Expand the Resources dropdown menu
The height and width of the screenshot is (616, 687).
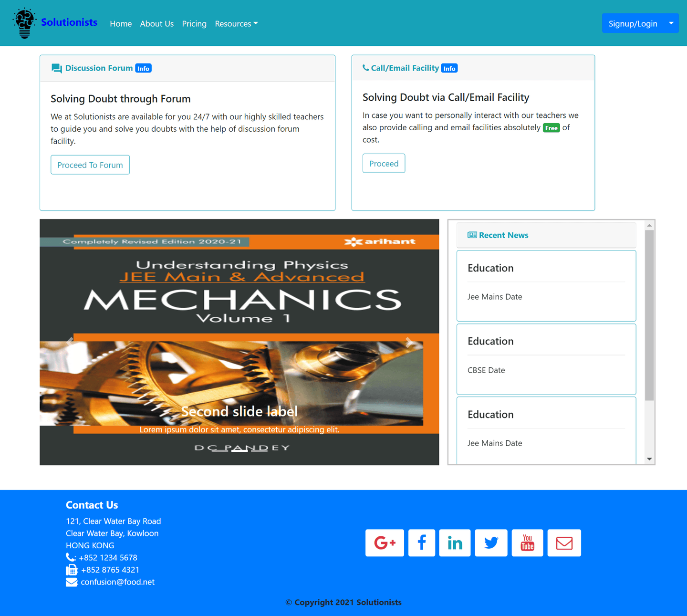point(236,23)
